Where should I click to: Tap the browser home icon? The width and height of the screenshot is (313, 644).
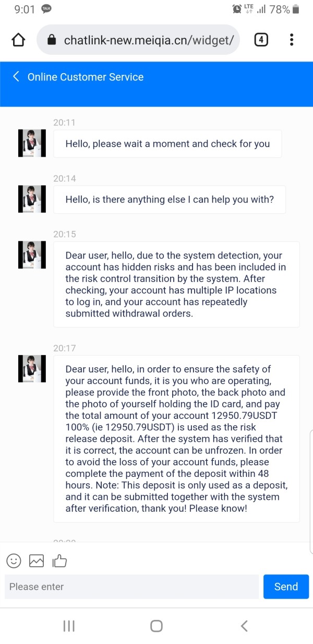coord(18,40)
